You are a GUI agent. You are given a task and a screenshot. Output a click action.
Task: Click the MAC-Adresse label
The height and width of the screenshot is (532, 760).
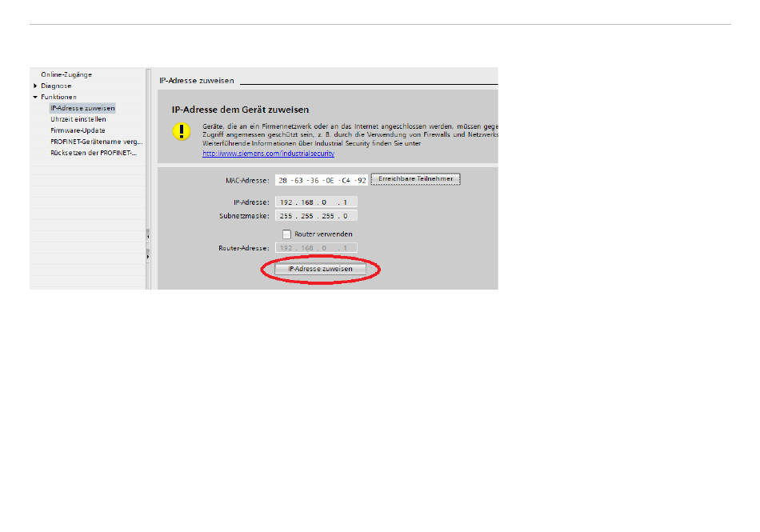click(x=247, y=180)
